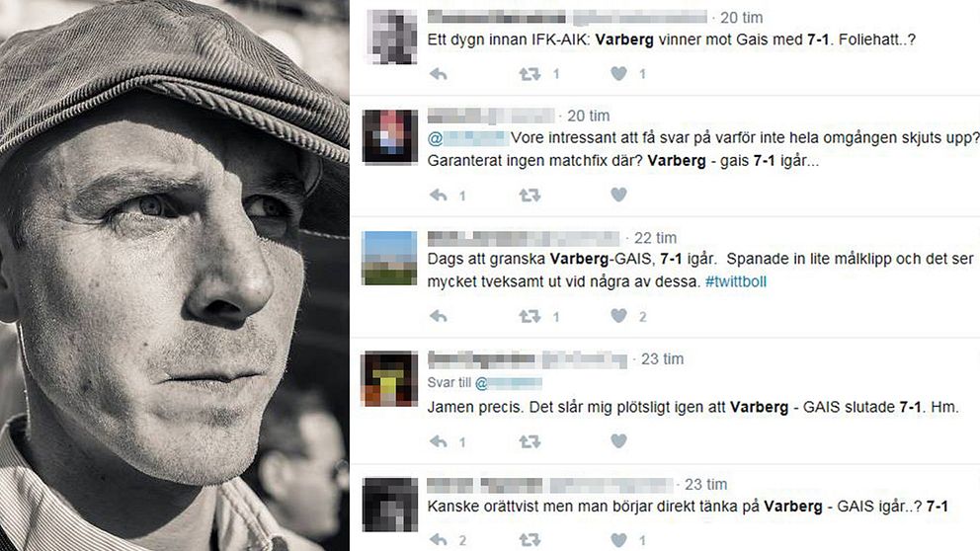Like the tweet ending with Foliehatt
980x551 pixels.
click(x=618, y=74)
